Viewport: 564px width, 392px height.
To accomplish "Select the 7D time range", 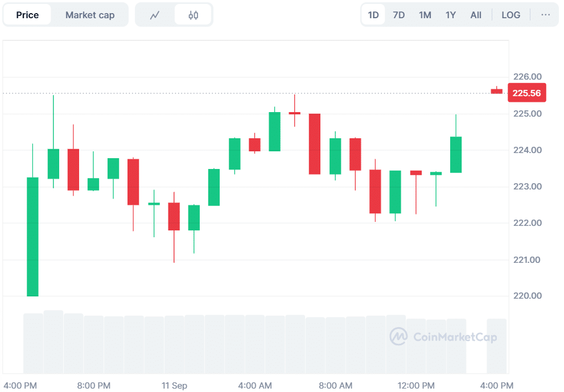I will pos(399,15).
